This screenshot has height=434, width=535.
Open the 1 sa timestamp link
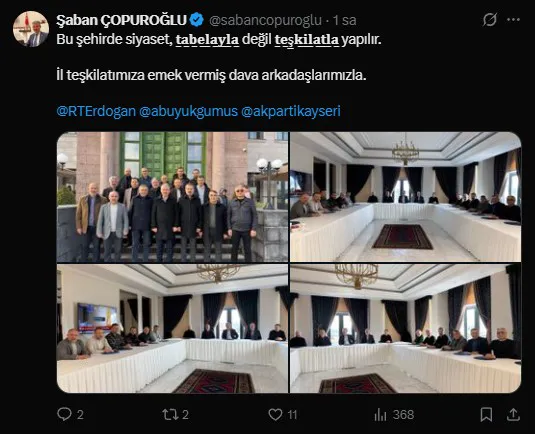[345, 20]
